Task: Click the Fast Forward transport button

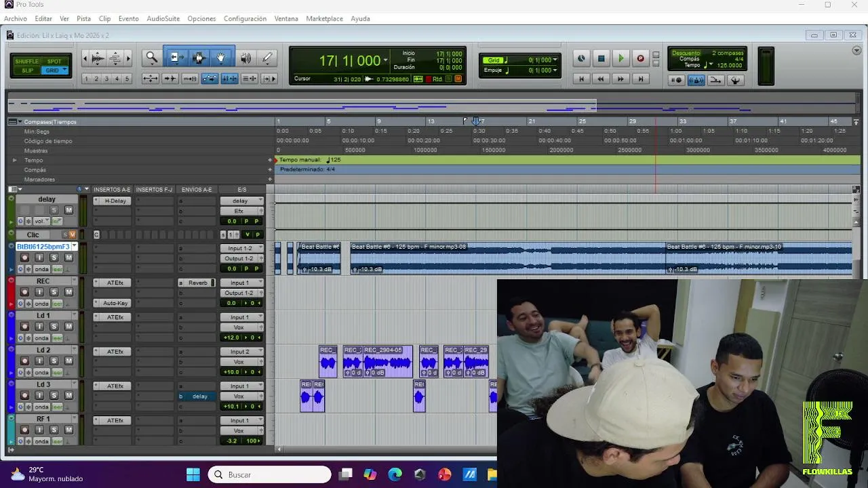Action: pos(620,79)
